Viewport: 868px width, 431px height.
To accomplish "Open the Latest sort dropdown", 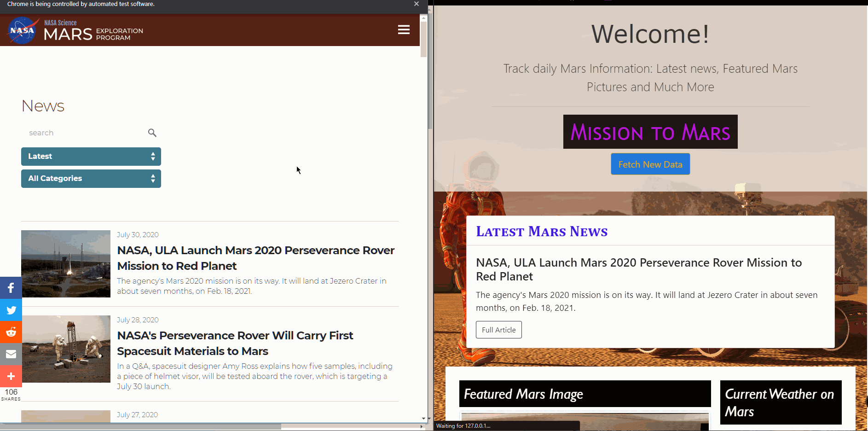I will 91,157.
